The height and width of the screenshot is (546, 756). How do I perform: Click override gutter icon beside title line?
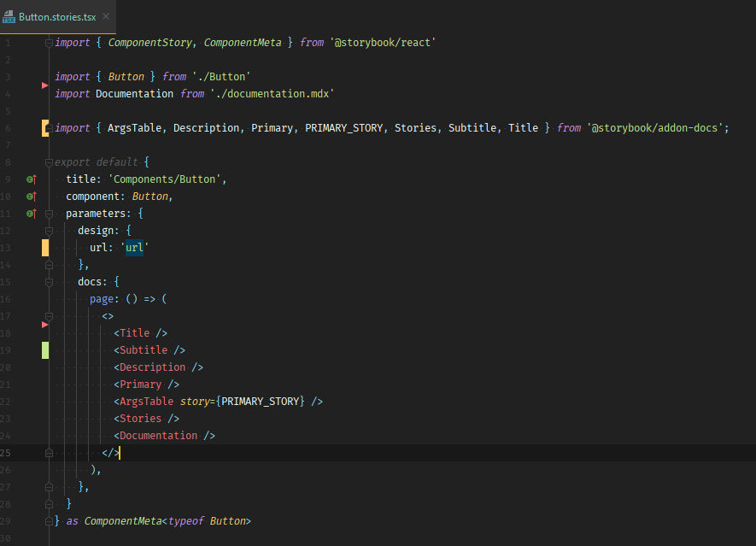click(32, 179)
